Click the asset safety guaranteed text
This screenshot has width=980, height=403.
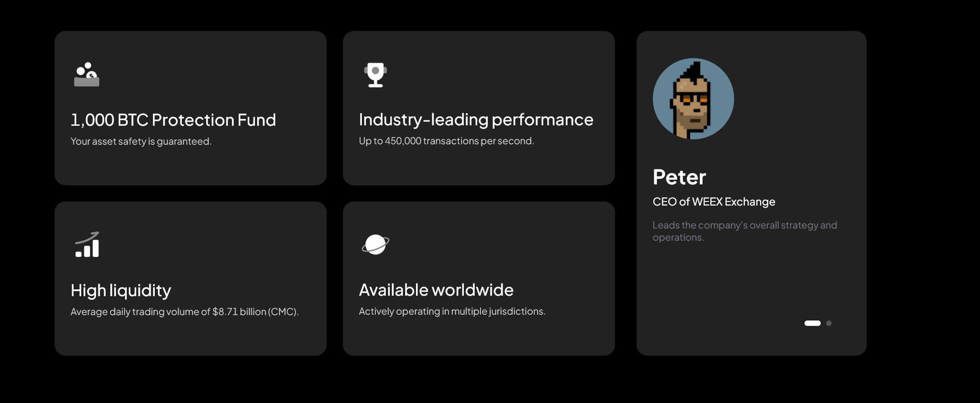[x=141, y=142]
